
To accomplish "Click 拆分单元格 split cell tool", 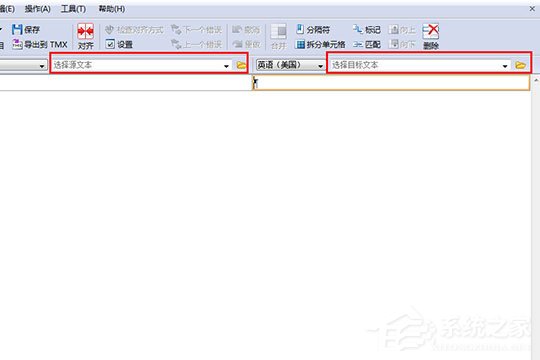I will 321,44.
